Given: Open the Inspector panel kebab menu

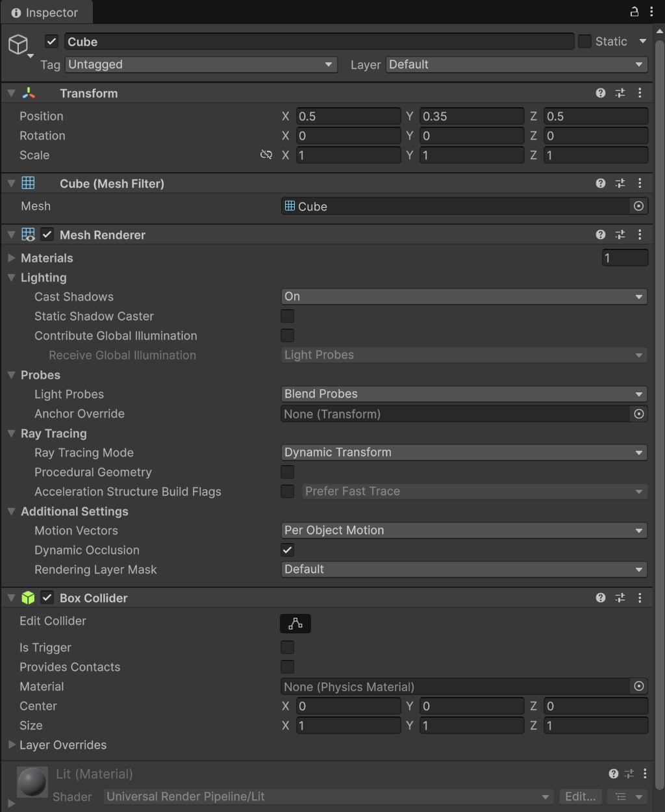Looking at the screenshot, I should point(651,12).
